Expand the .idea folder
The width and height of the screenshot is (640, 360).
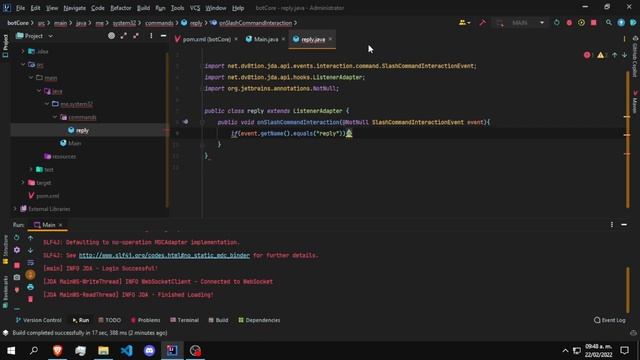(x=23, y=51)
